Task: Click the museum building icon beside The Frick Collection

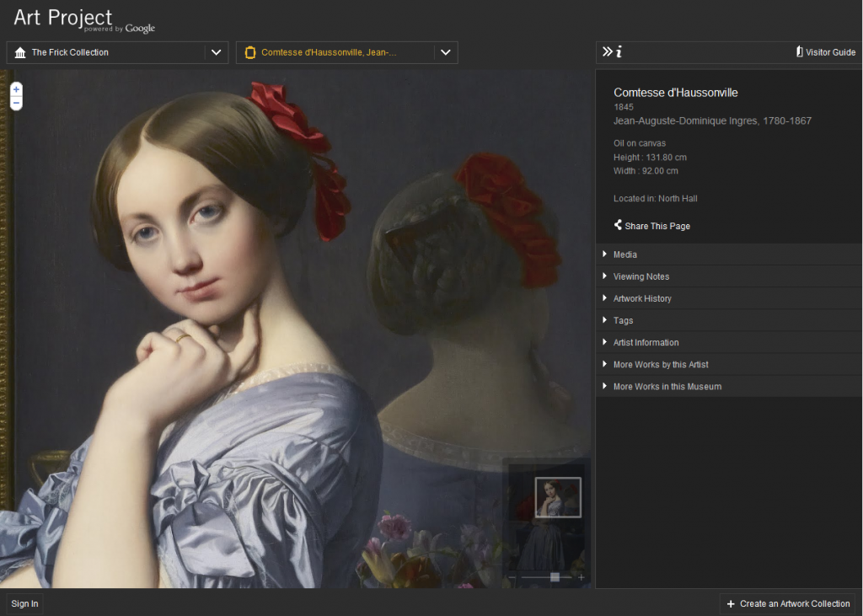Action: coord(19,52)
